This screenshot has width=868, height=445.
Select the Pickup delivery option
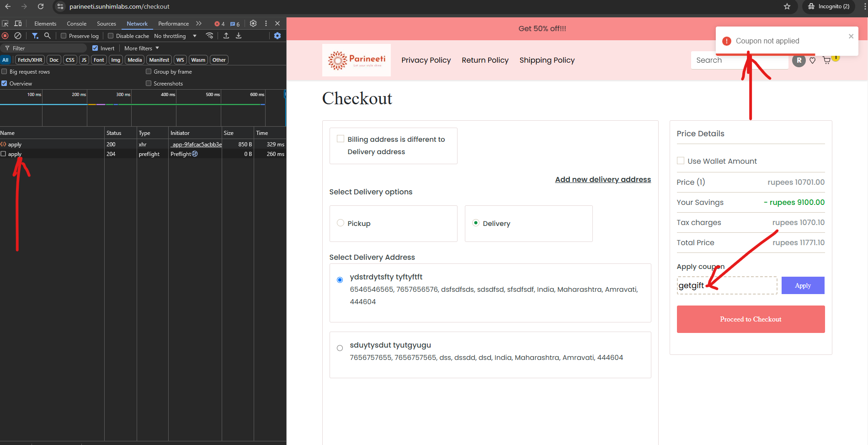point(341,223)
